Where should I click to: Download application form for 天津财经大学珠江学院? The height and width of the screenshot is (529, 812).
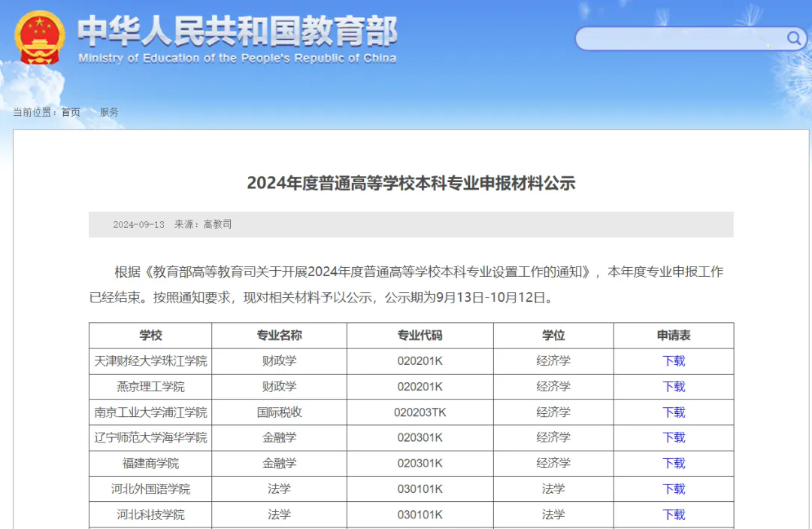pyautogui.click(x=674, y=361)
